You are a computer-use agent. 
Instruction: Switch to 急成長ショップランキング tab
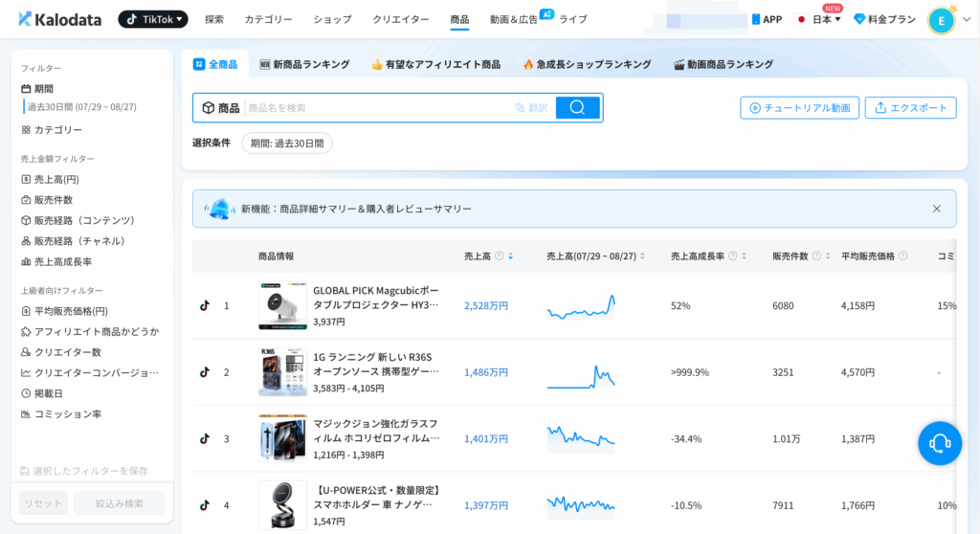click(x=587, y=64)
